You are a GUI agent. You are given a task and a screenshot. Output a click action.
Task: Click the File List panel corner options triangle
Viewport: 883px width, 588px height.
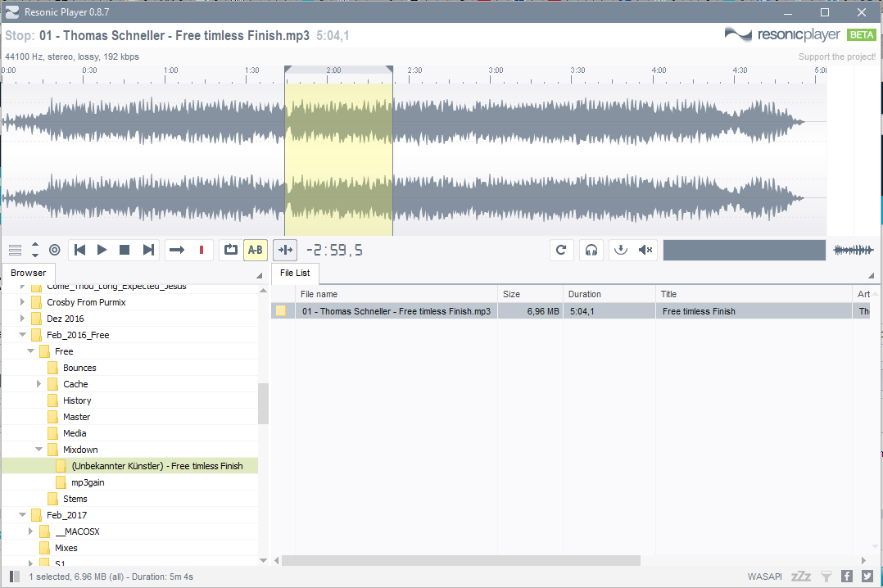point(871,275)
